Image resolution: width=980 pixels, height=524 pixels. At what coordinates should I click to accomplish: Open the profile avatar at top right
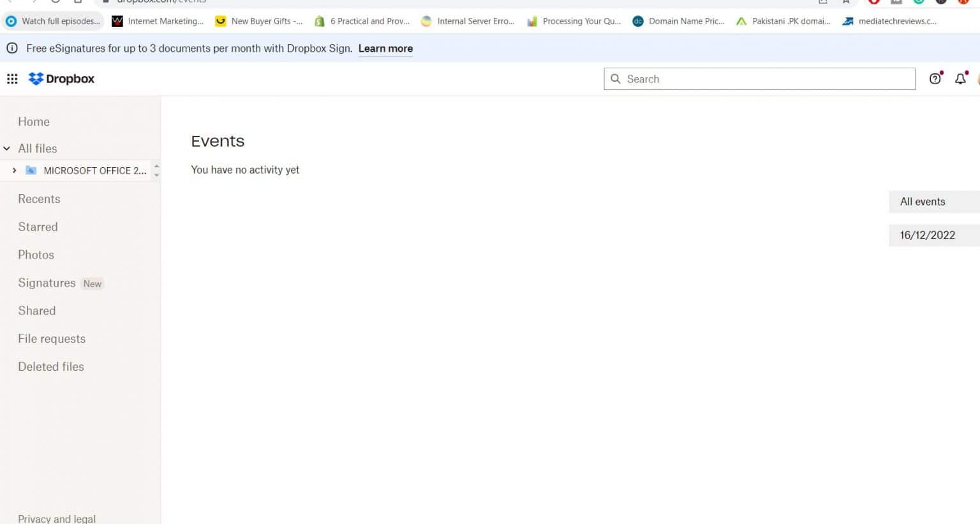[x=978, y=79]
